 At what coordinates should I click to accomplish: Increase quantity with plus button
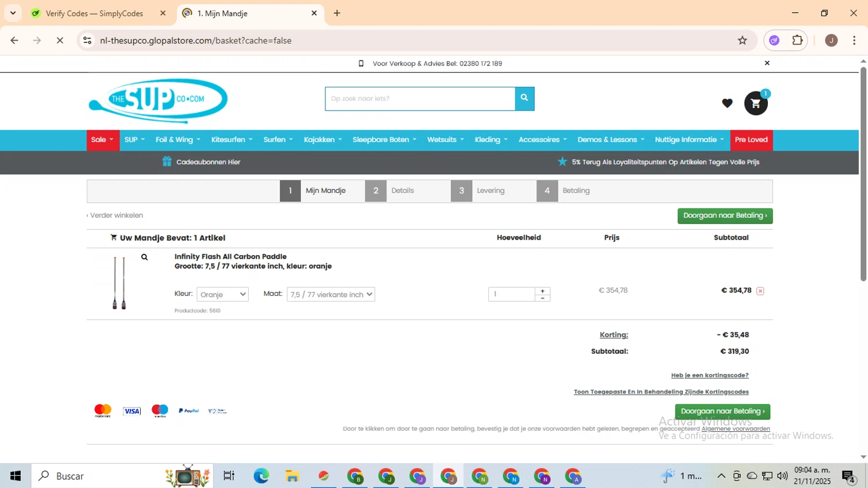click(543, 291)
